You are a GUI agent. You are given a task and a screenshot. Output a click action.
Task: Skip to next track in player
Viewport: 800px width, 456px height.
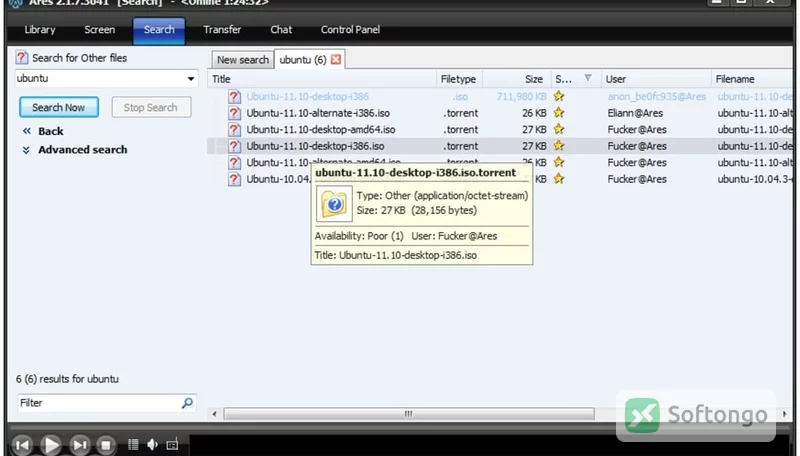pos(79,445)
